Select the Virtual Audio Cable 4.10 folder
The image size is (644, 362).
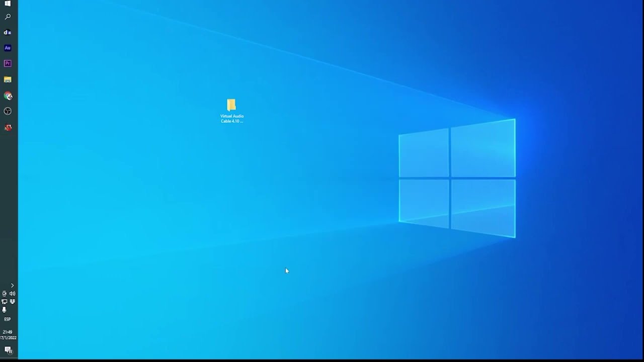pyautogui.click(x=231, y=111)
